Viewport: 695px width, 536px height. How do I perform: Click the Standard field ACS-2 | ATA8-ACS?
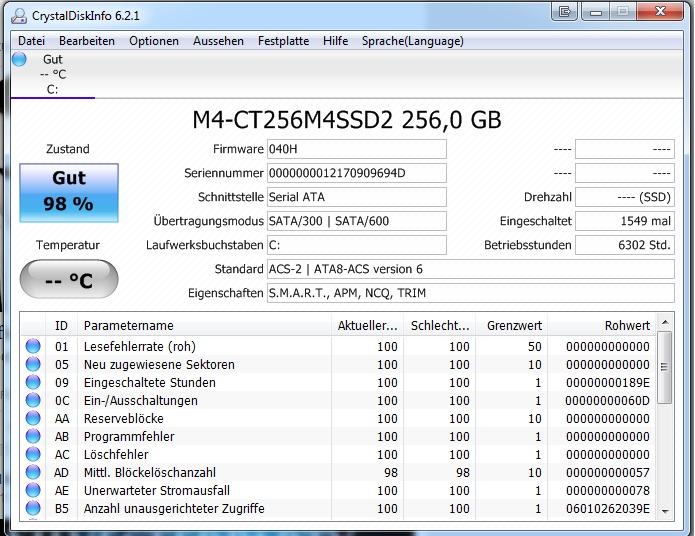(x=471, y=269)
